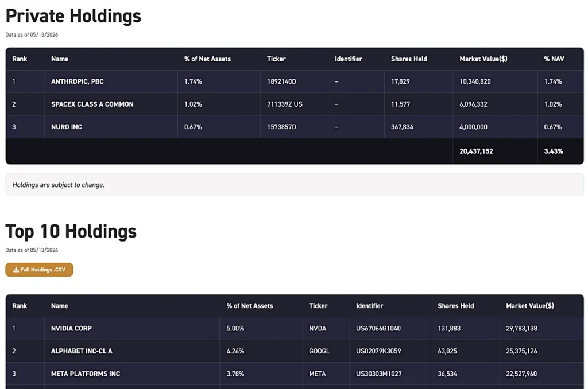Click Meta identifier 'US30303M1027'
This screenshot has width=588, height=389.
379,374
